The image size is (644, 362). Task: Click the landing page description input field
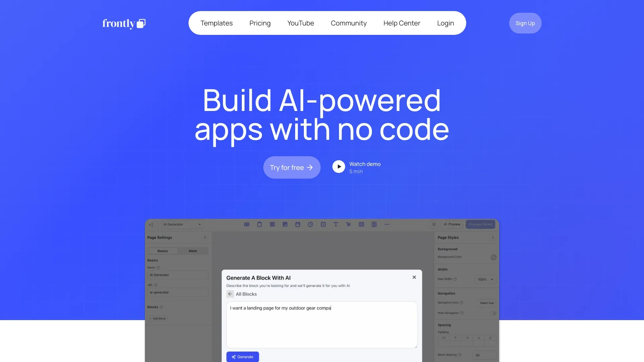(x=322, y=324)
